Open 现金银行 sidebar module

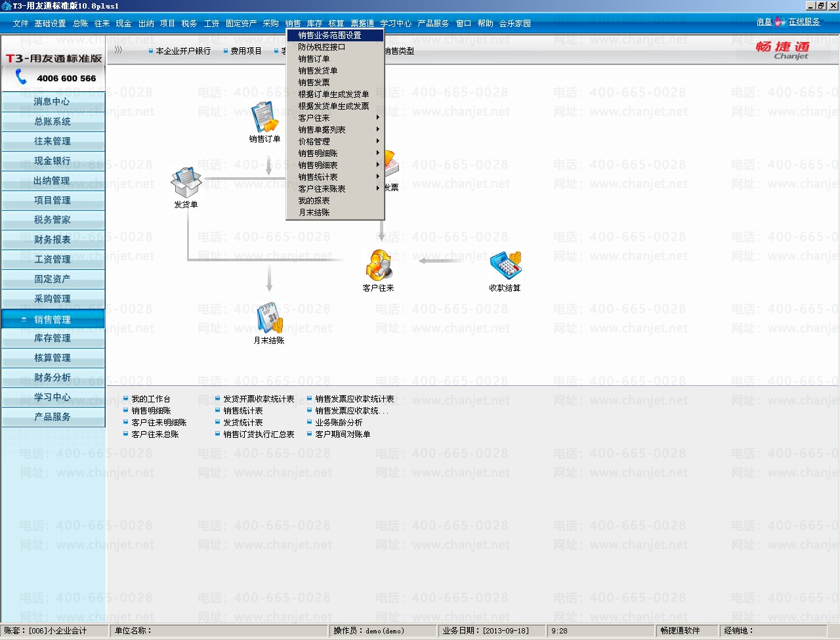pyautogui.click(x=52, y=161)
